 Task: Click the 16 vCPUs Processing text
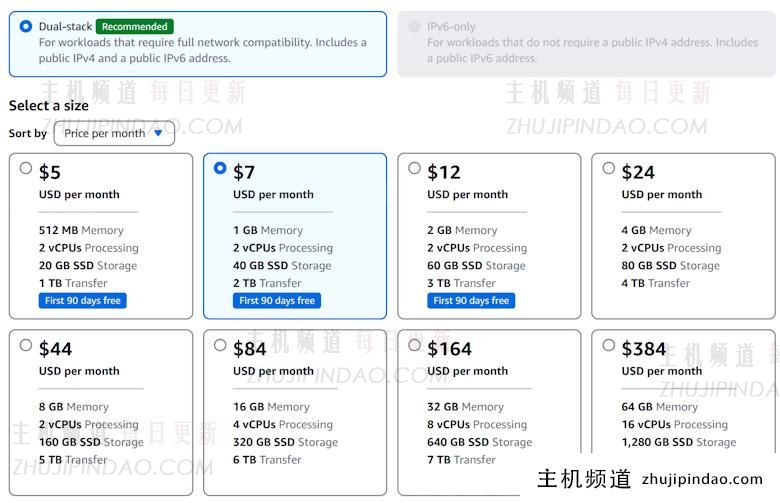tap(675, 424)
